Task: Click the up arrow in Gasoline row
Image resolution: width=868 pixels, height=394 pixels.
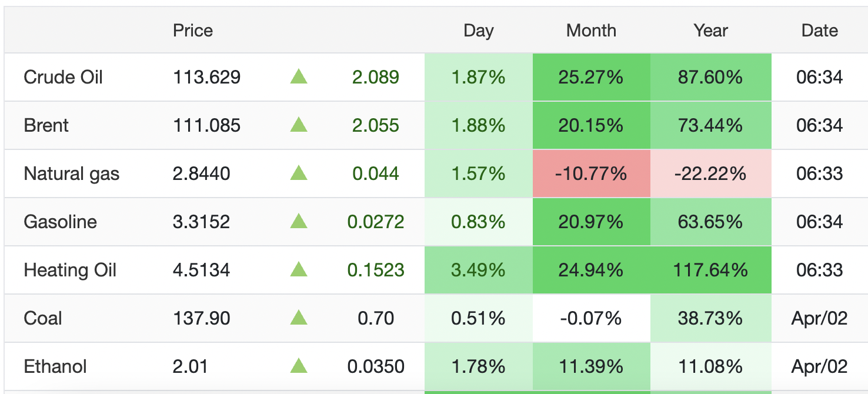Action: [299, 221]
